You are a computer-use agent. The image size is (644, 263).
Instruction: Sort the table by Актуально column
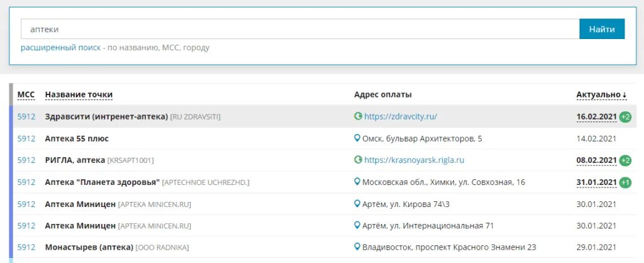(601, 95)
